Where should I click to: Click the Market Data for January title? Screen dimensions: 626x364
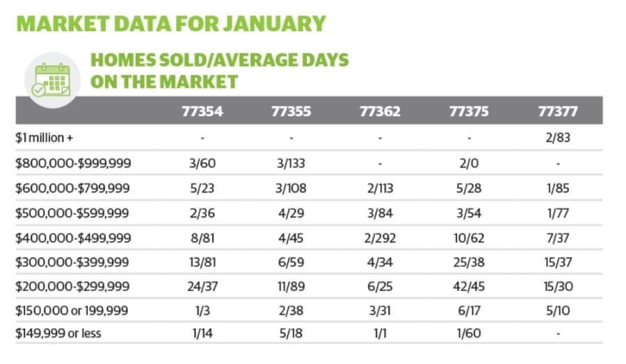171,24
